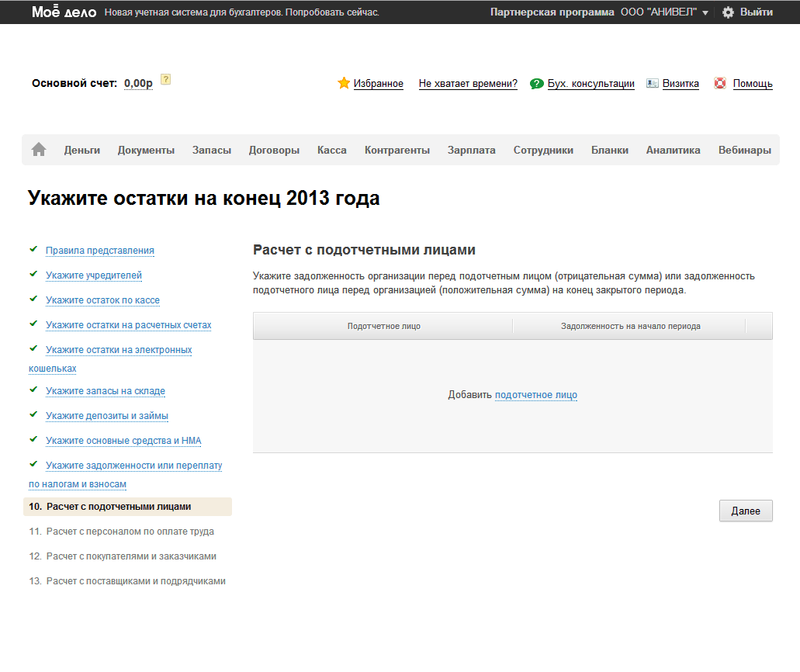800x672 pixels.
Task: Select step 11 Расчет с персоналом
Action: (x=130, y=532)
